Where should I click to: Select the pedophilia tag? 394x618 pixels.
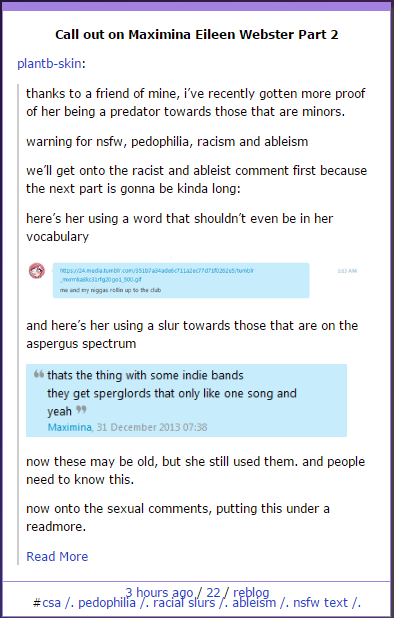(107, 603)
